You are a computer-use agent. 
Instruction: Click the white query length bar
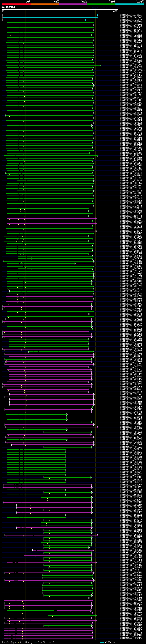60,9
